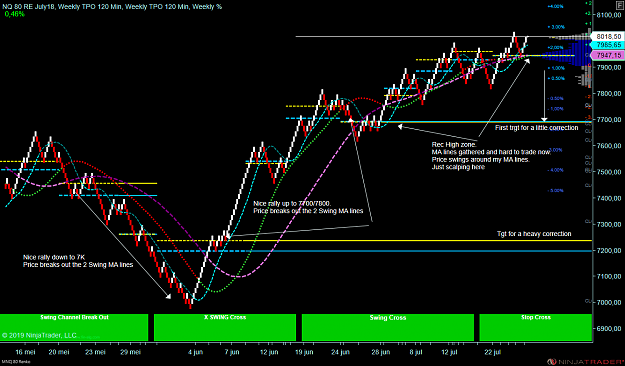Select 'Nice rally up to 7700/7800' annotation
This screenshot has width=625, height=366.
point(292,204)
